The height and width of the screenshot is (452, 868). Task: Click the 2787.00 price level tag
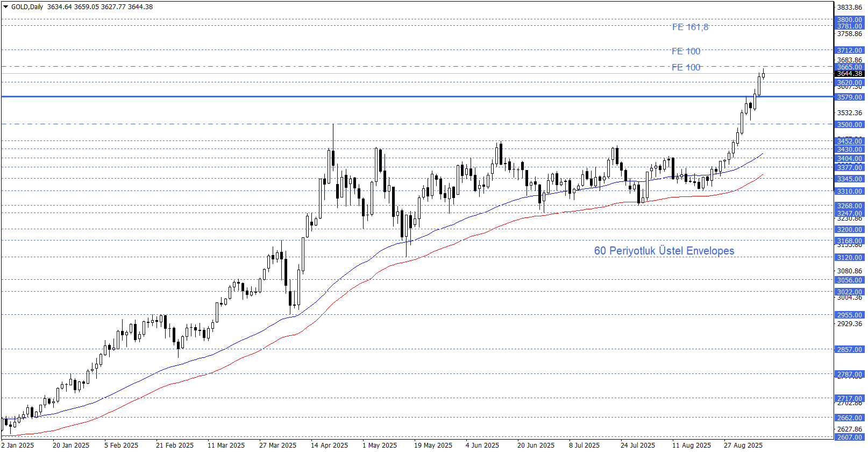(x=849, y=375)
